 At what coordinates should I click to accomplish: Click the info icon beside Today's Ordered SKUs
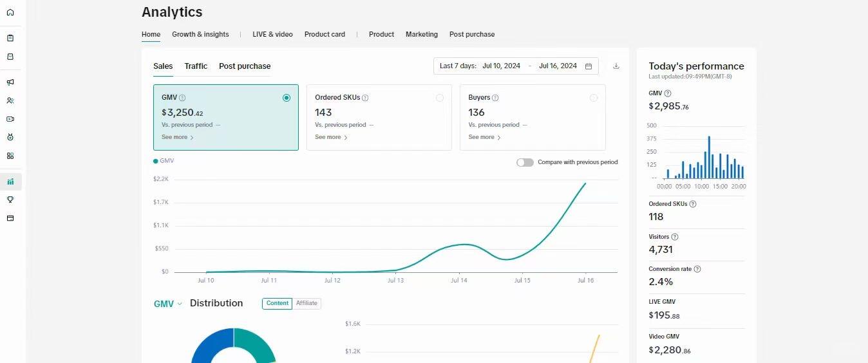[693, 204]
